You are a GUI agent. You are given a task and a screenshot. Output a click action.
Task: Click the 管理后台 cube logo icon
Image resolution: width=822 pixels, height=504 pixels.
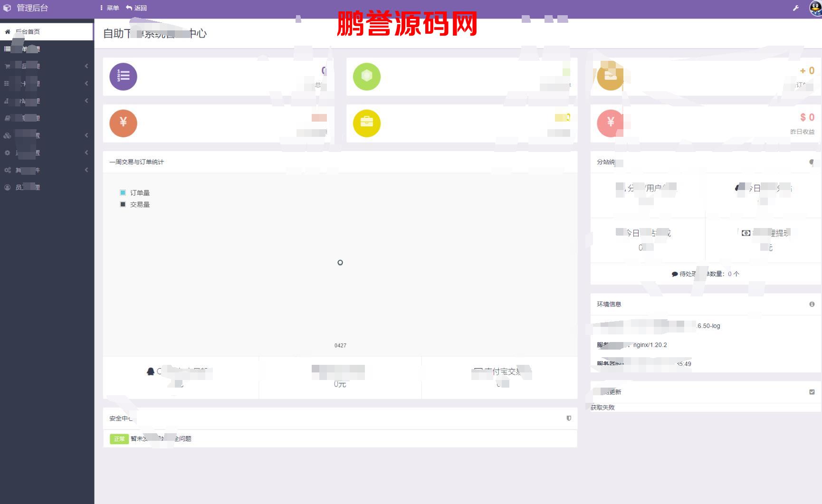pos(7,8)
